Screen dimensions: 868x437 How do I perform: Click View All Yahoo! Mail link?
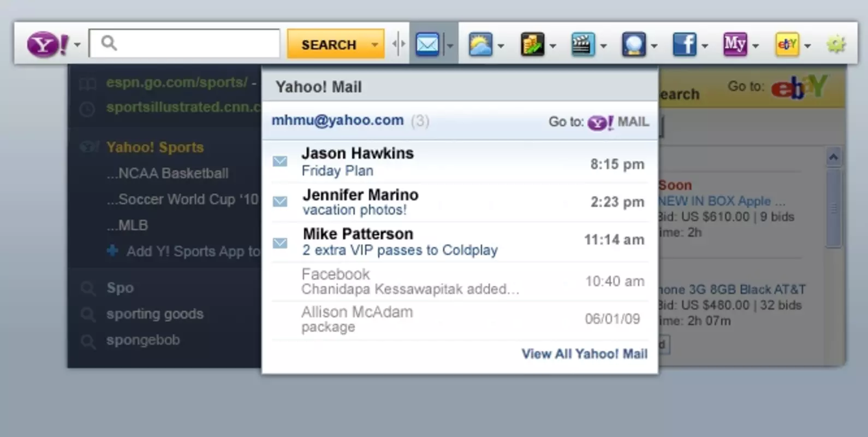click(584, 354)
